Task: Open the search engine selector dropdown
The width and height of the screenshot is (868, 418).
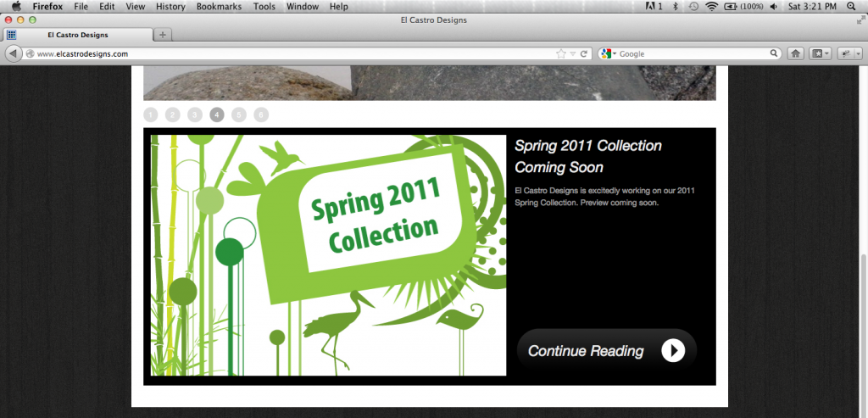Action: click(x=609, y=53)
